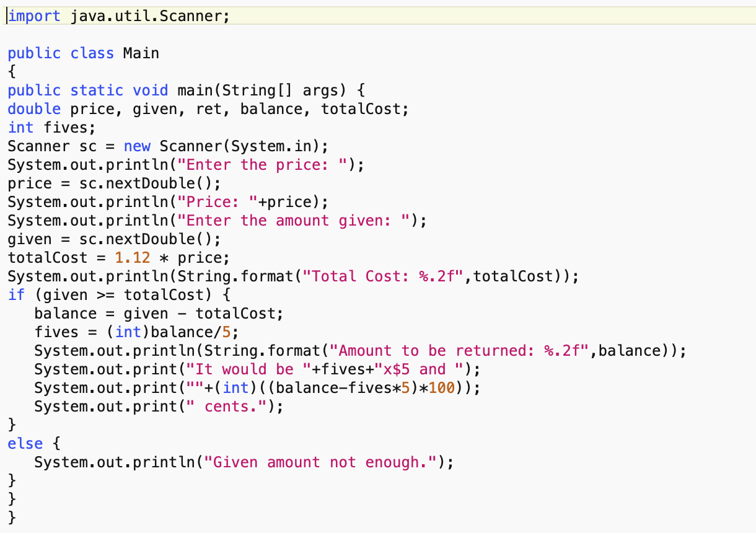Click the class name "Main"
This screenshot has width=756, height=533.
[141, 53]
